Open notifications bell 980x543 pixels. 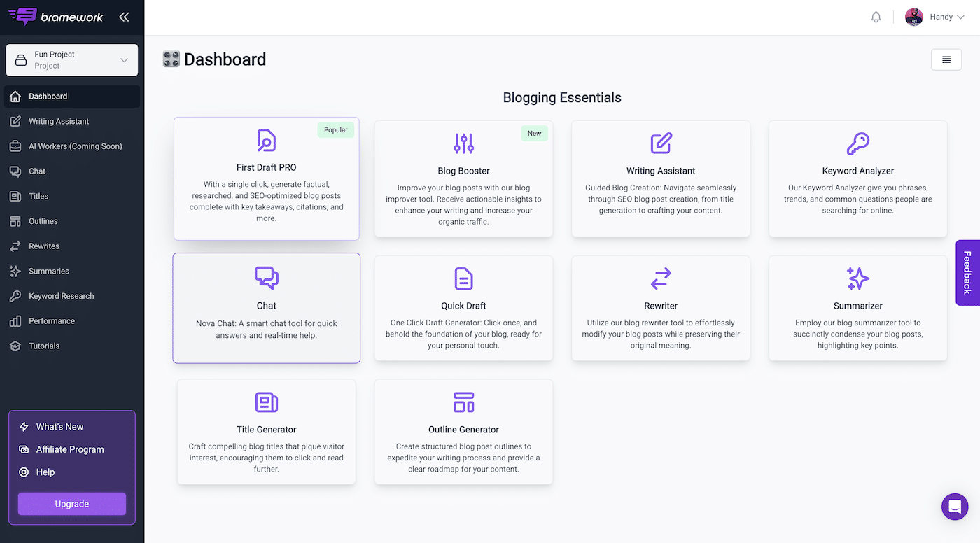(x=876, y=17)
